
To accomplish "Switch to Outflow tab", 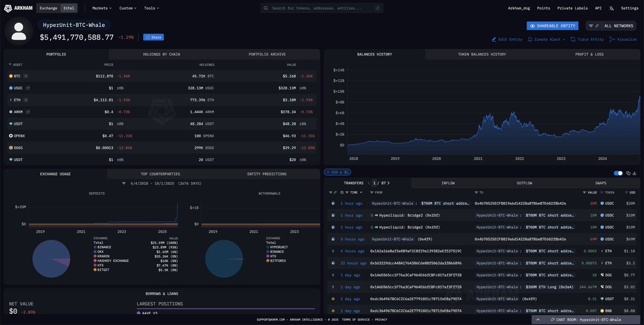I will pyautogui.click(x=524, y=183).
